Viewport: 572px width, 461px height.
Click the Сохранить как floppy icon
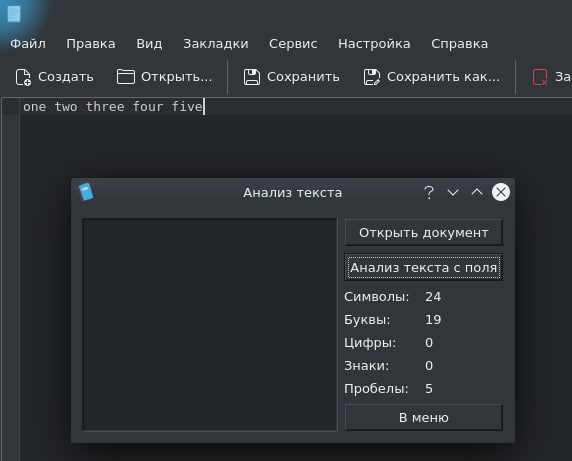(x=372, y=77)
